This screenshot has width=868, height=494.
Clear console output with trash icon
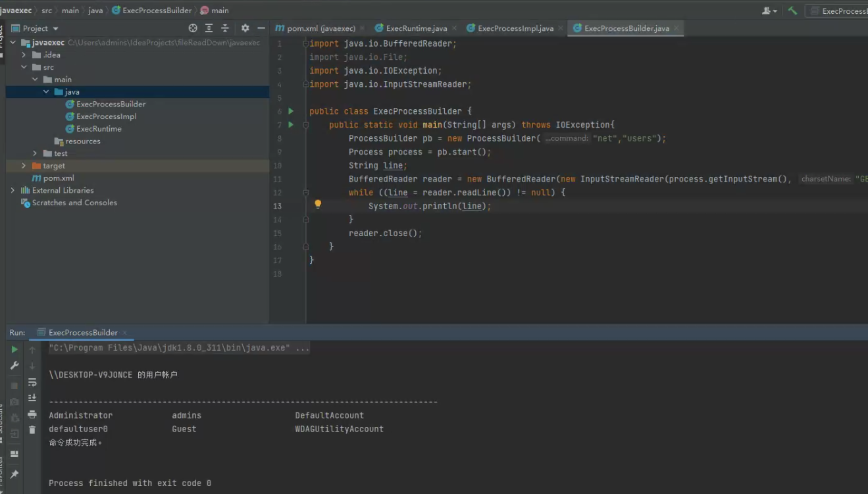pos(32,430)
